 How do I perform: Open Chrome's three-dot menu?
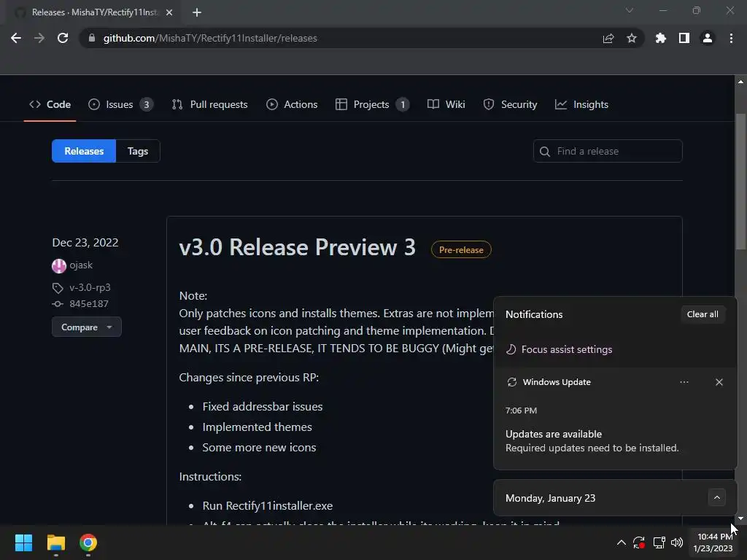[x=731, y=38]
